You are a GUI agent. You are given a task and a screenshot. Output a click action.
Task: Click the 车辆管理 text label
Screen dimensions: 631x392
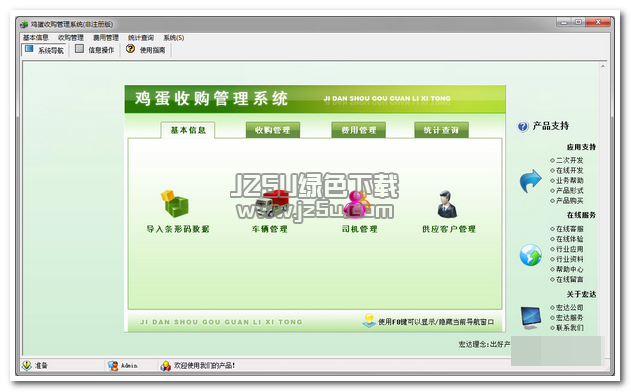[x=270, y=229]
